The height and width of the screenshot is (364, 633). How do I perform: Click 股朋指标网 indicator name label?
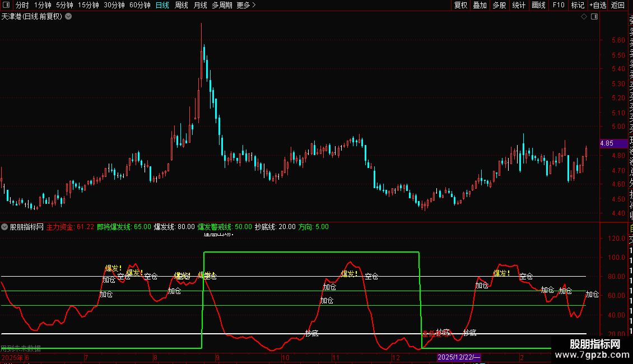tap(27, 227)
